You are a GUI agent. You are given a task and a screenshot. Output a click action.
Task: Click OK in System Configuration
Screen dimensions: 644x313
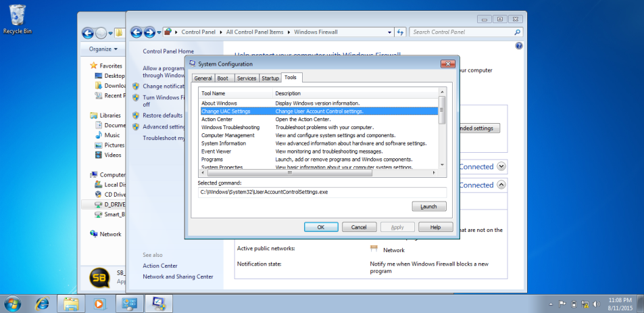tap(321, 227)
